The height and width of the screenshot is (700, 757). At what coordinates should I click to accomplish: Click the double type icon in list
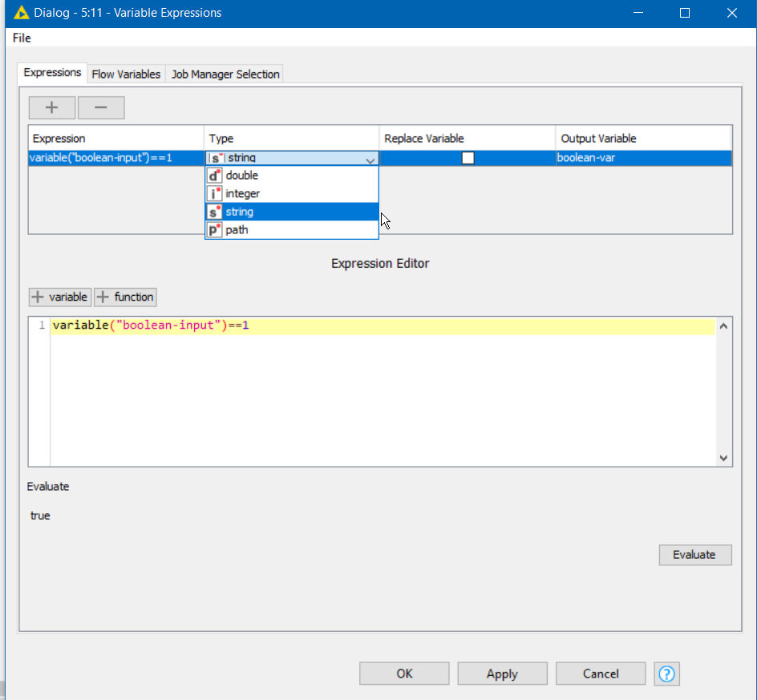point(214,176)
